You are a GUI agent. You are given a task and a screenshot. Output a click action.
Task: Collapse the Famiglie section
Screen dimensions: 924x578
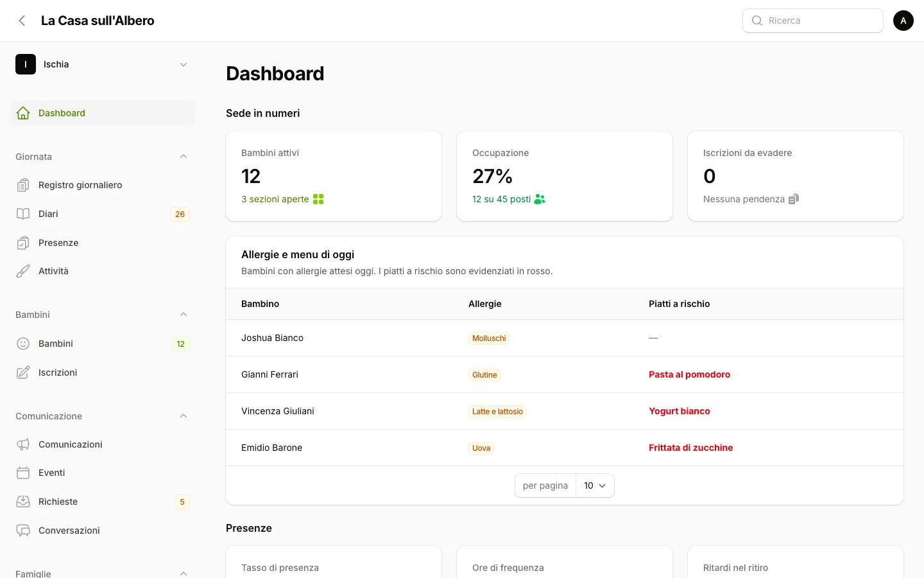[184, 574]
